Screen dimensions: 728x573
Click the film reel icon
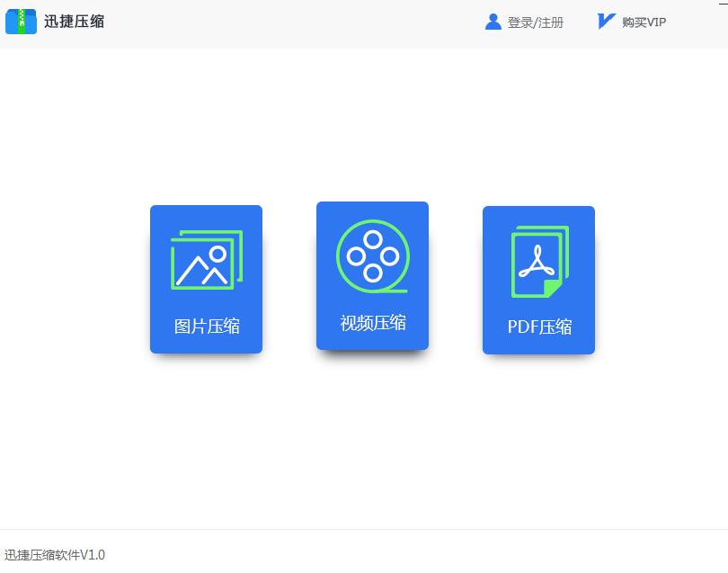(x=372, y=256)
